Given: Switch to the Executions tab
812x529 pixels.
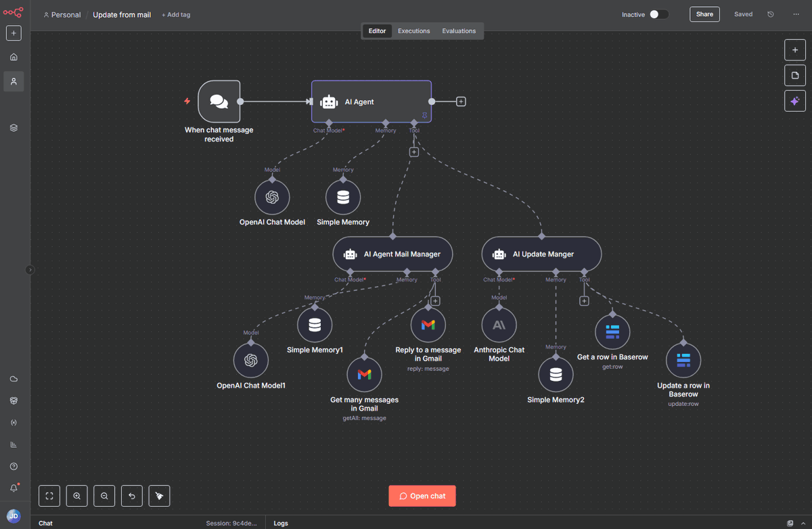Looking at the screenshot, I should point(414,31).
